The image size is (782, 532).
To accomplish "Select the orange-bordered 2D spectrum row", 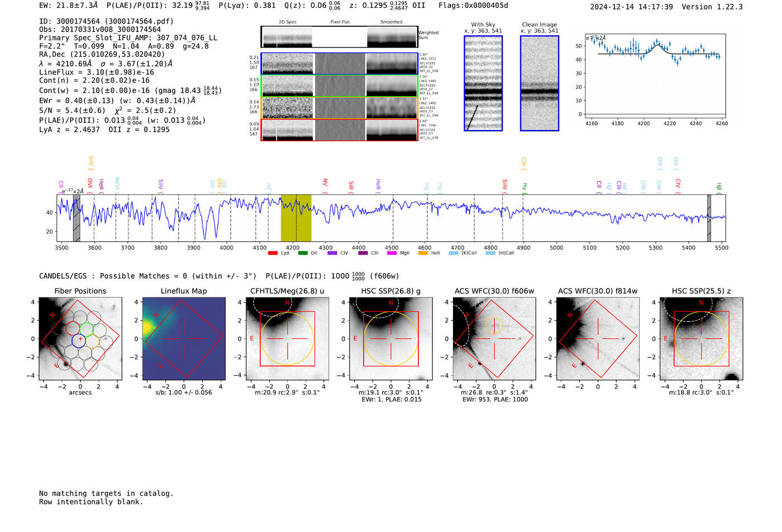I will (340, 108).
